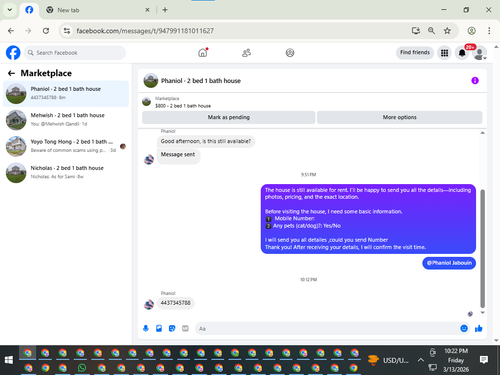The width and height of the screenshot is (500, 375).
Task: Open the notifications bell icon
Action: (462, 53)
